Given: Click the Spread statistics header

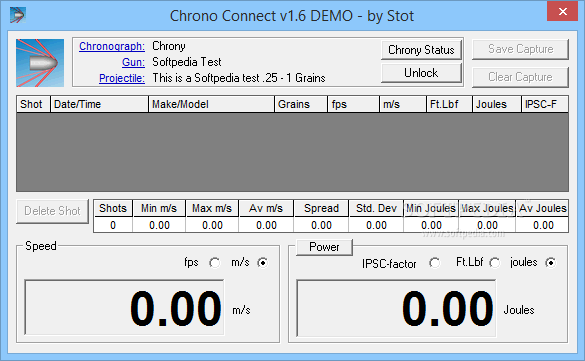Looking at the screenshot, I should click(321, 208).
